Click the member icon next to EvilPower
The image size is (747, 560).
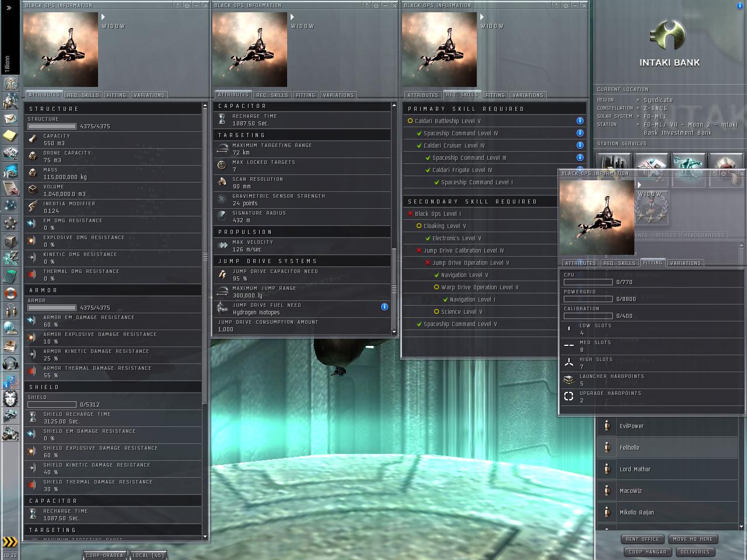(607, 426)
